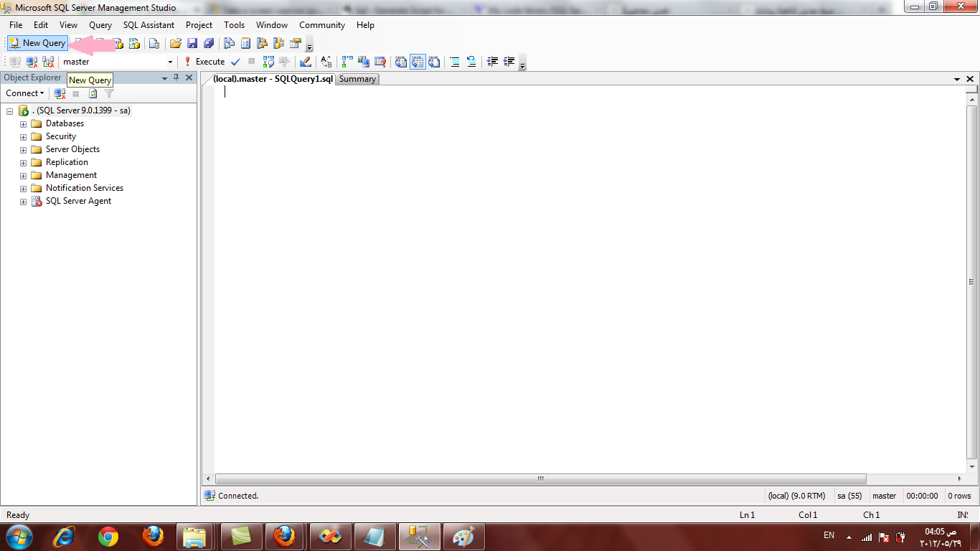
Task: Execute the current query
Action: click(x=204, y=62)
